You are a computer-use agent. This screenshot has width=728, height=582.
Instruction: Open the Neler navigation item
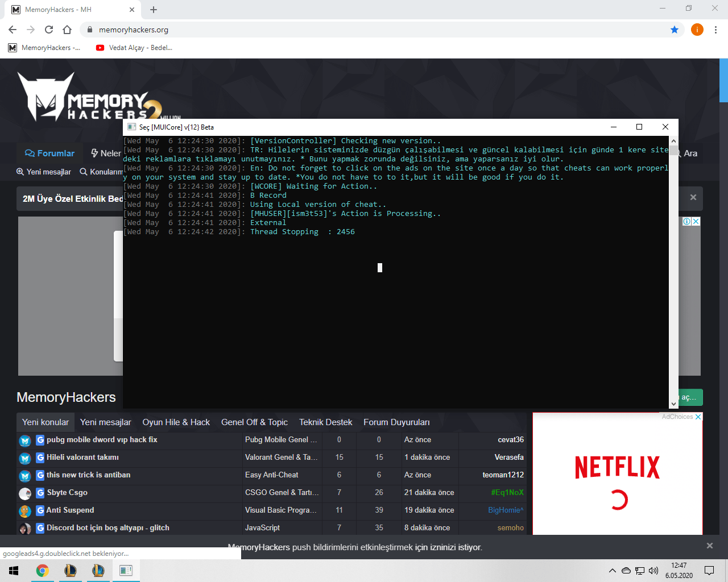[106, 153]
